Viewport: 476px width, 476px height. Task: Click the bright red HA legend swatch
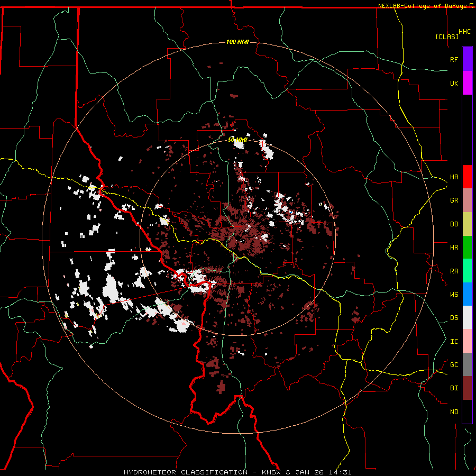(467, 177)
